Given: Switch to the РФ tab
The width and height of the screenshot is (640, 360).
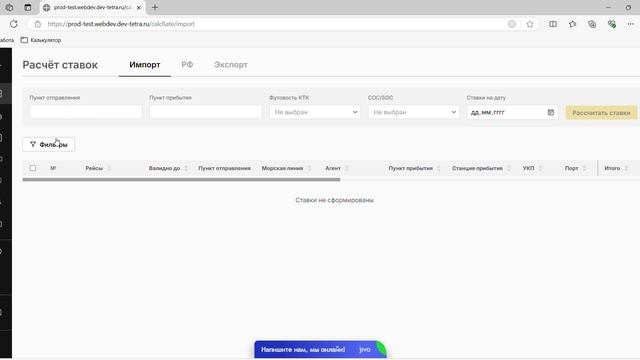Looking at the screenshot, I should [x=187, y=65].
